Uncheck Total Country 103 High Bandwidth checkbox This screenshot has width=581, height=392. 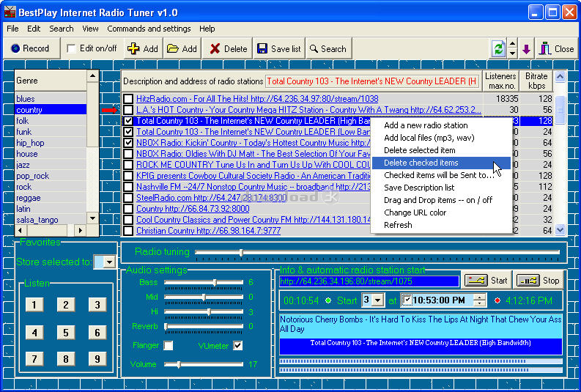point(128,121)
